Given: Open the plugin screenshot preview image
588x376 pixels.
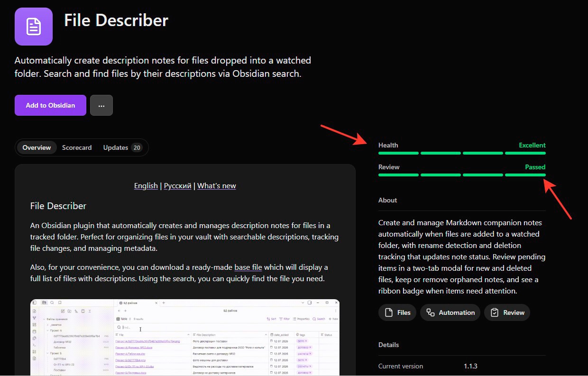Looking at the screenshot, I should (x=185, y=337).
